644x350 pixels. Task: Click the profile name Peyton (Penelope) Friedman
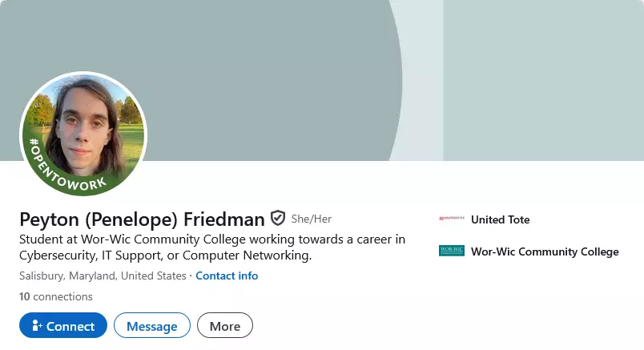point(142,219)
